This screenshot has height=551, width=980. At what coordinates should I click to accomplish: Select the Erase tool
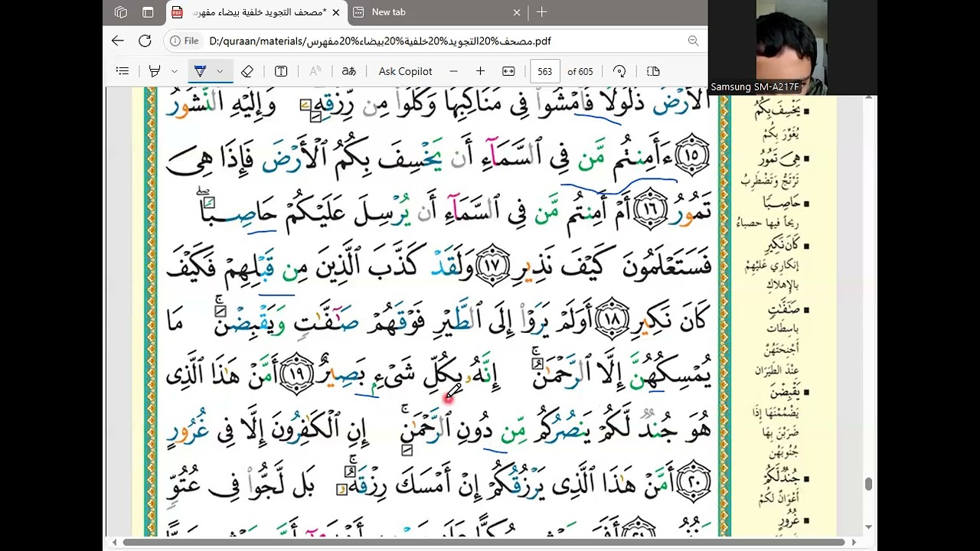pyautogui.click(x=247, y=71)
